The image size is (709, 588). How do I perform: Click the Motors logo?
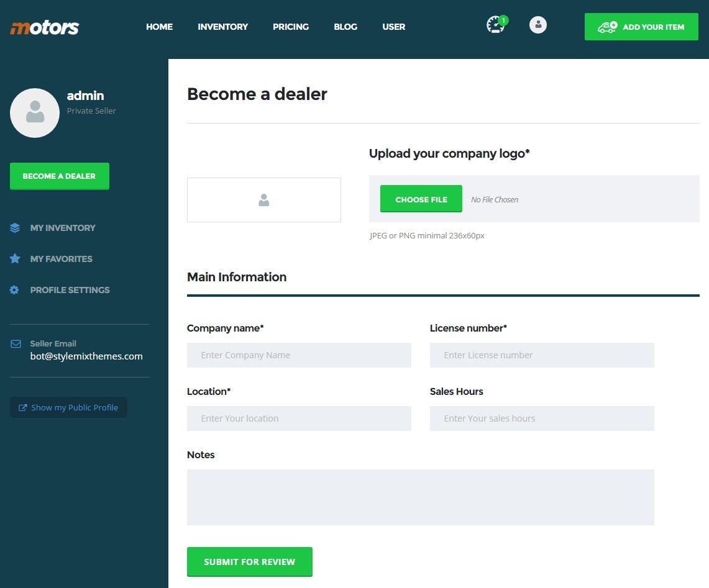44,27
